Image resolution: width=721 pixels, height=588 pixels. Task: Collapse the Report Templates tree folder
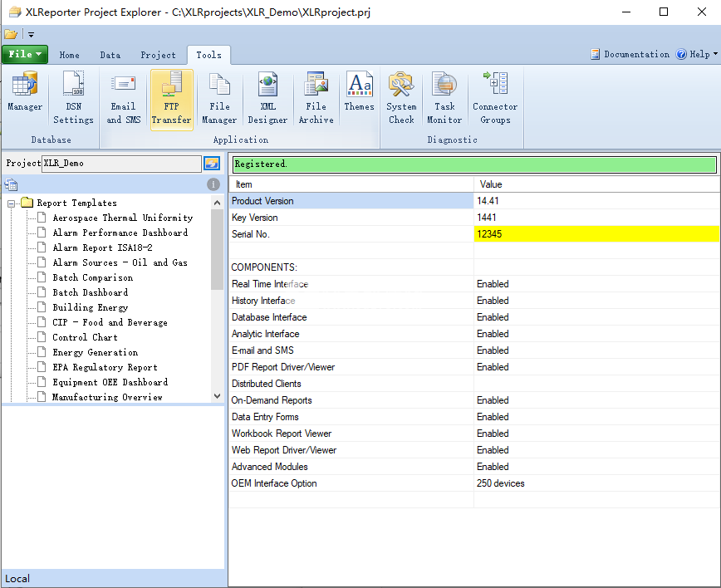click(12, 203)
